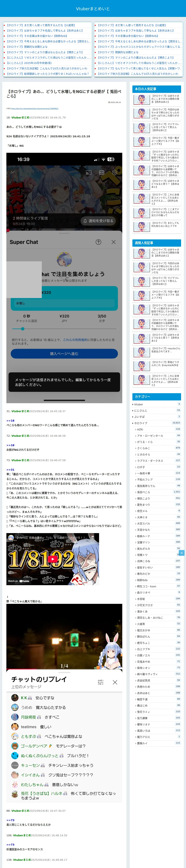Click the Watch on YouTube logo link

(x=19, y=581)
